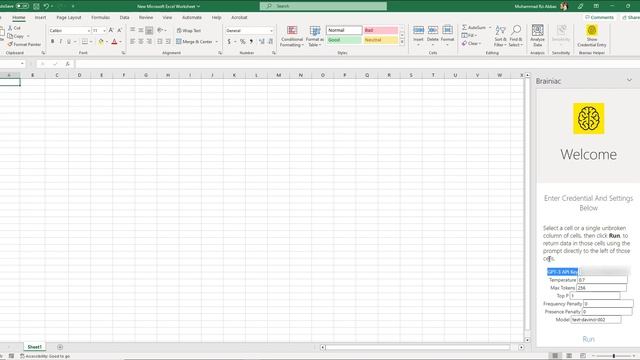Click the font color A icon
Viewport: 640px width, 360px height.
(x=114, y=42)
